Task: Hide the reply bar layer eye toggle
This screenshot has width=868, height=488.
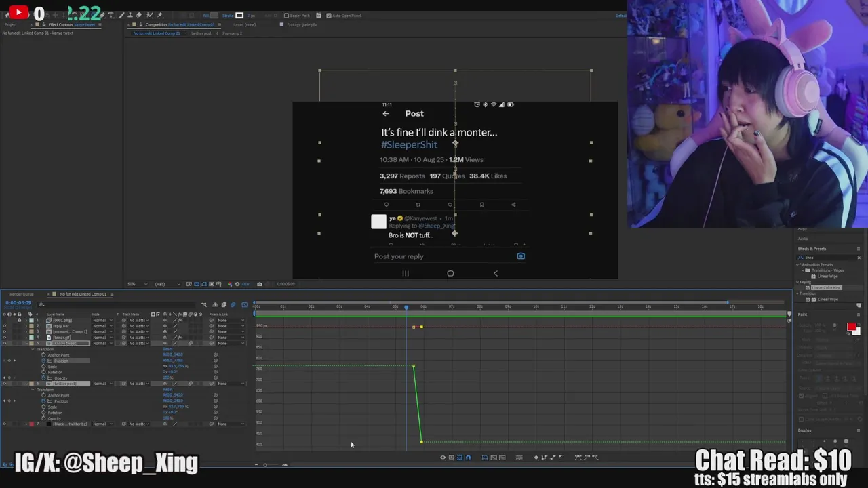Action: (x=4, y=326)
